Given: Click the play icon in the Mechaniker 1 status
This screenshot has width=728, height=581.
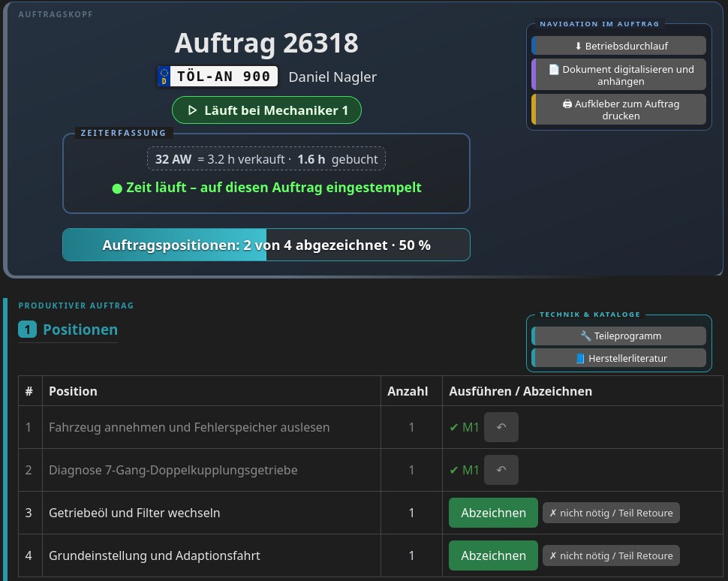Looking at the screenshot, I should pyautogui.click(x=192, y=110).
